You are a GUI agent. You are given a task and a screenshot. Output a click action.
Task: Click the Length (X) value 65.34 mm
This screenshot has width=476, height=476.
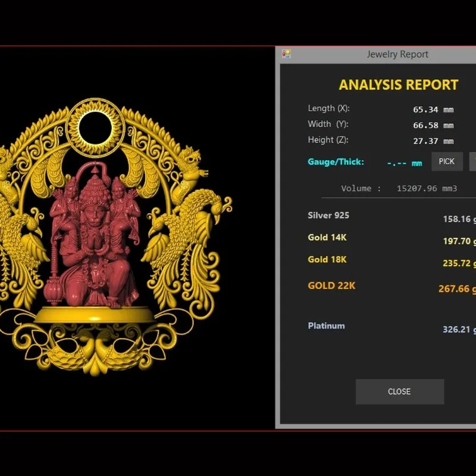click(x=433, y=109)
